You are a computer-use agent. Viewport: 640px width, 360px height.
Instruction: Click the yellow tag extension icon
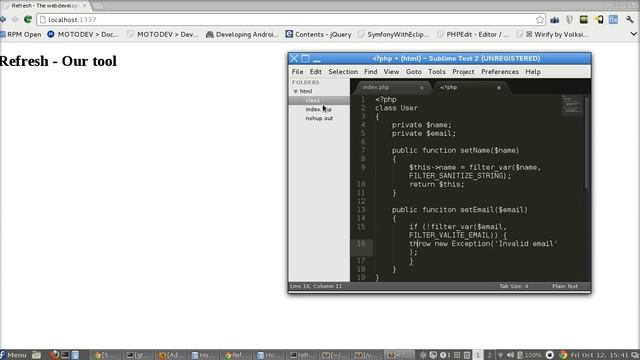[599, 20]
